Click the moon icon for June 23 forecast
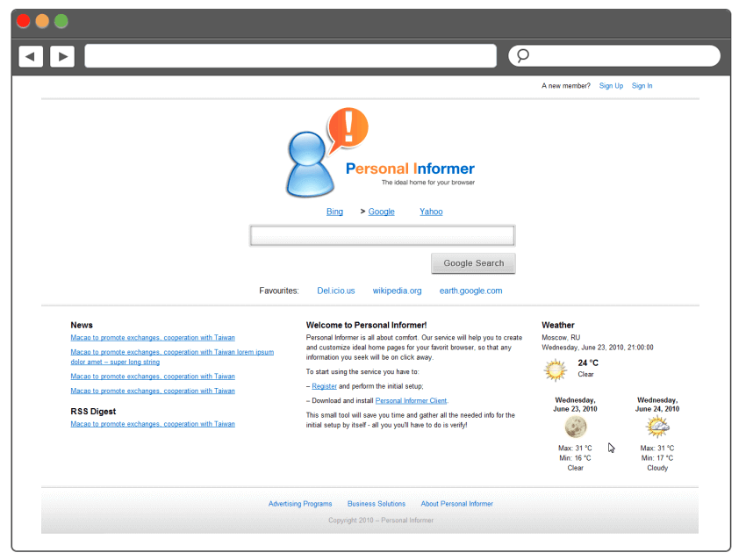 [575, 427]
